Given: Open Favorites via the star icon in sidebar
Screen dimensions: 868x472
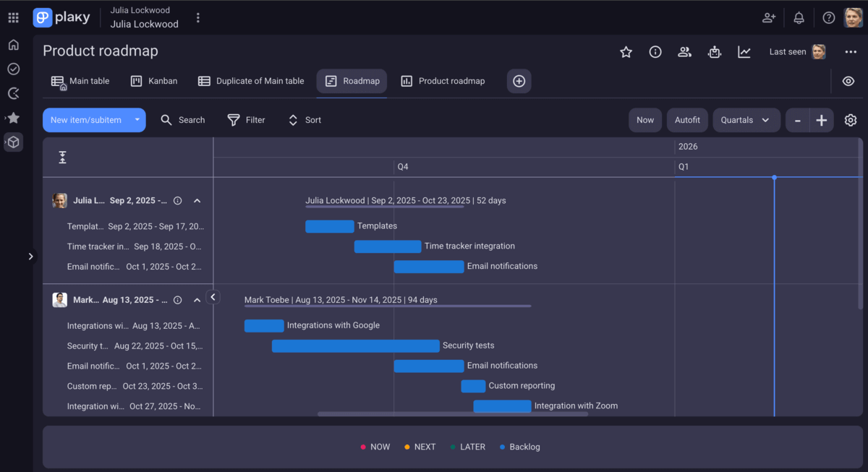Looking at the screenshot, I should (x=13, y=118).
